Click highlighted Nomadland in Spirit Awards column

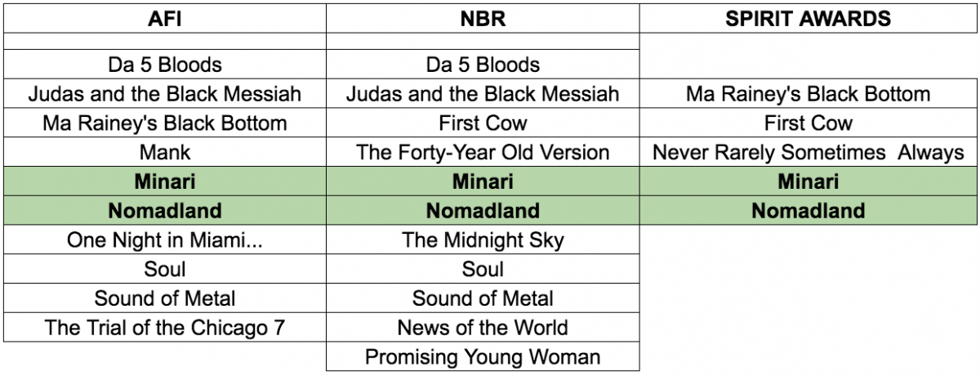[x=808, y=210]
